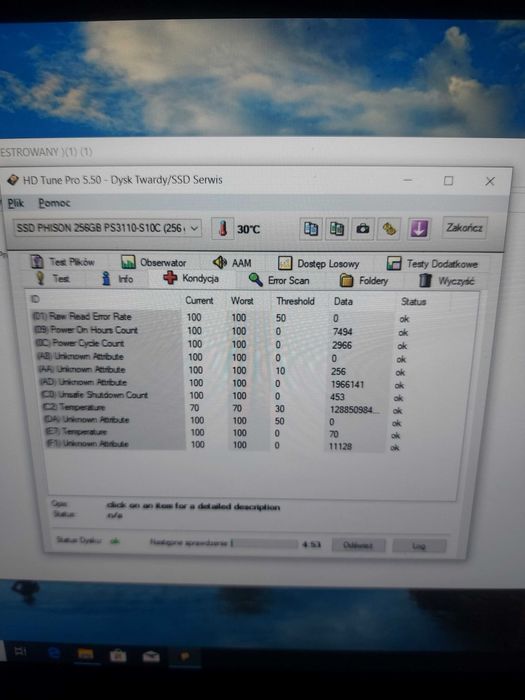The height and width of the screenshot is (700, 525).
Task: Select the Unsafe Shutdown Count row
Action: [221, 396]
